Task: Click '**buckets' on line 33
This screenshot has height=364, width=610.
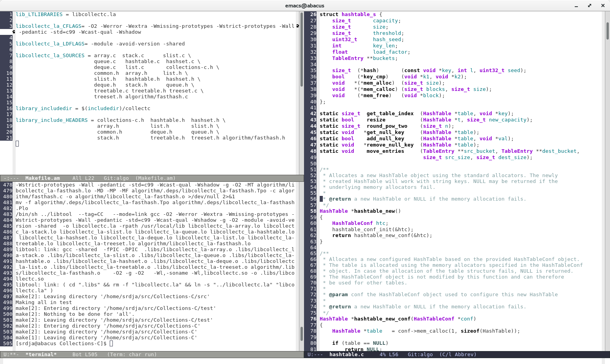Action: [x=381, y=58]
